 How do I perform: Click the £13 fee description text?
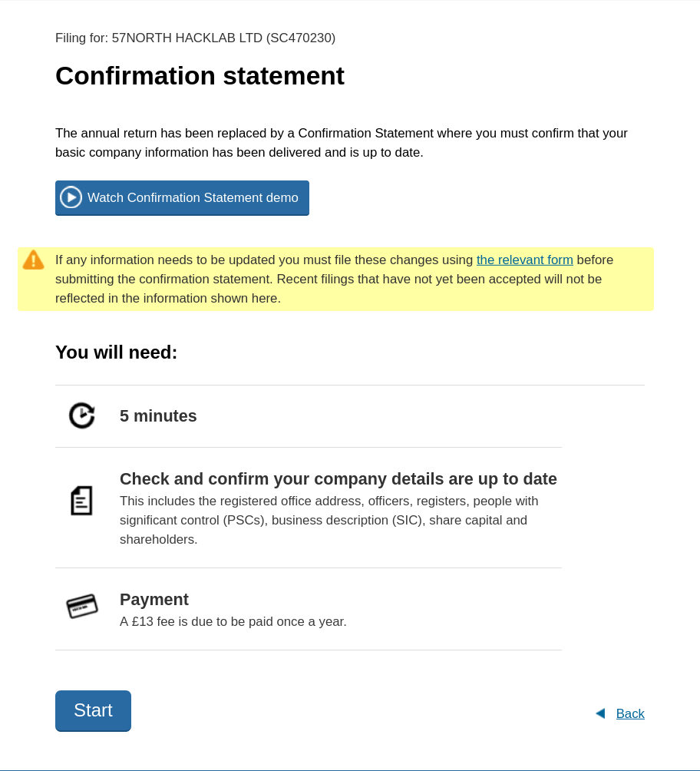coord(233,621)
